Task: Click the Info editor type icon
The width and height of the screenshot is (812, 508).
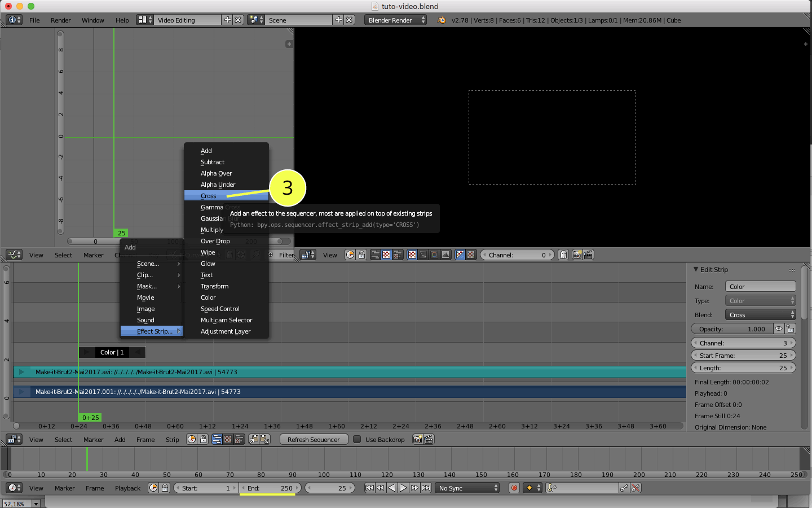Action: point(14,20)
